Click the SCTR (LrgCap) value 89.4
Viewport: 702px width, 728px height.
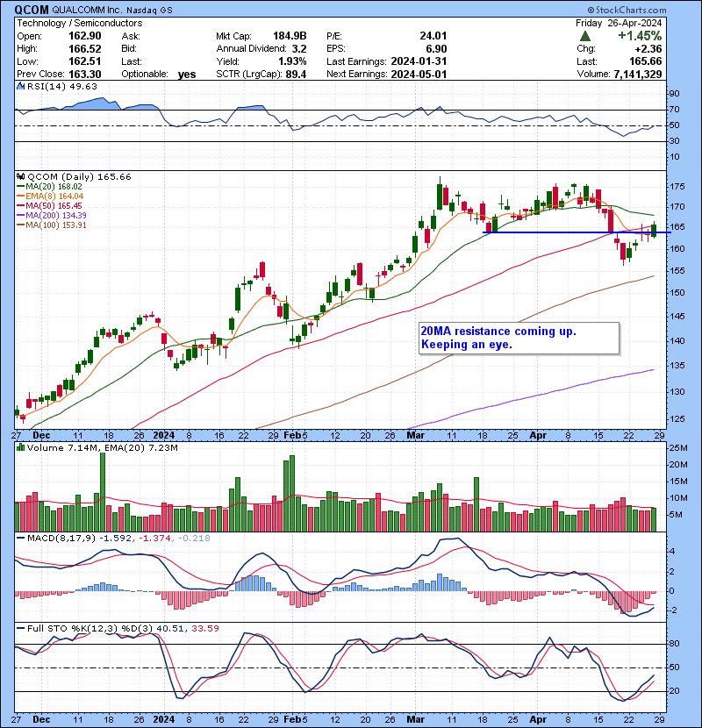[x=297, y=75]
